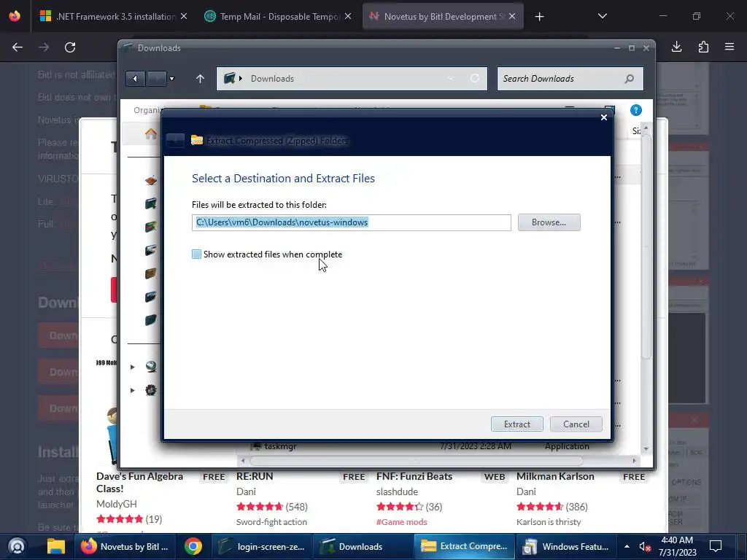This screenshot has height=560, width=747.
Task: Click the muted volume tray icon
Action: (x=645, y=547)
